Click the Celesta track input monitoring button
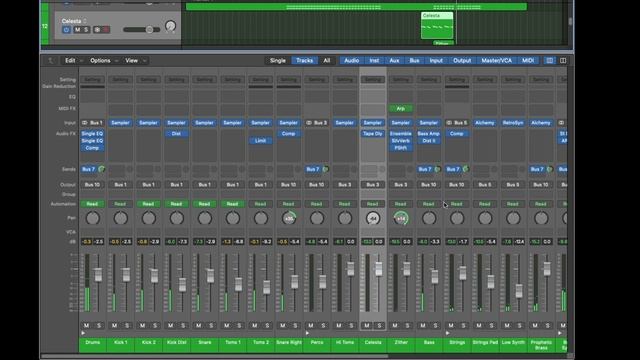The height and width of the screenshot is (360, 640). [x=98, y=30]
